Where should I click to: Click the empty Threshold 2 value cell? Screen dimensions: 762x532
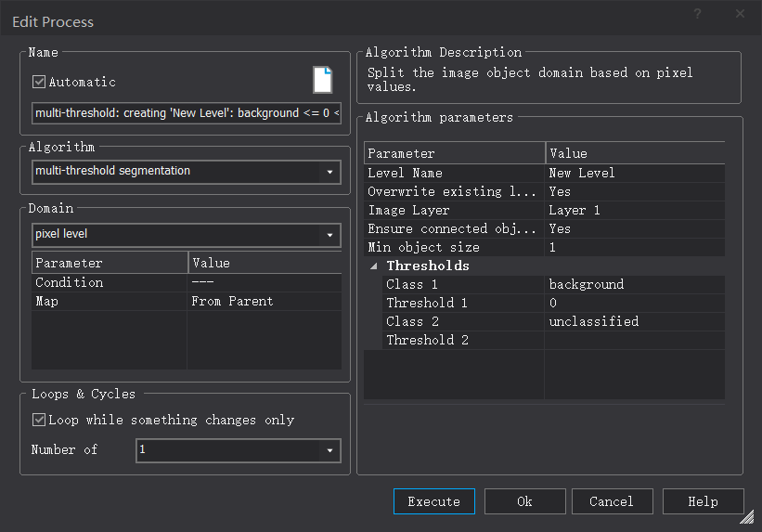pyautogui.click(x=634, y=340)
